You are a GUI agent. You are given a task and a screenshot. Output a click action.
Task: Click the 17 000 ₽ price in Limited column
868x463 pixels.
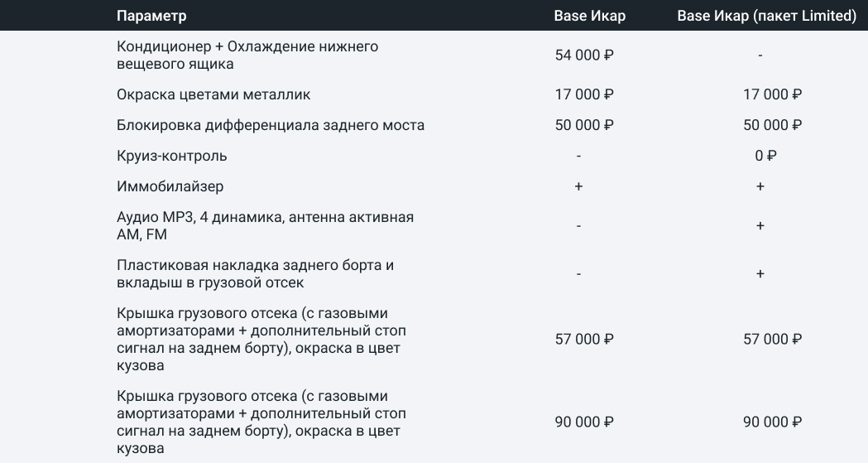point(772,94)
